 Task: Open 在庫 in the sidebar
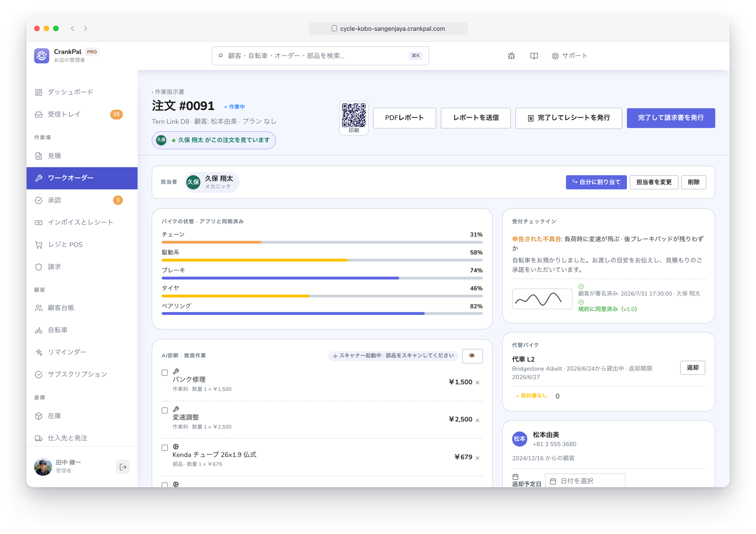[x=82, y=416]
